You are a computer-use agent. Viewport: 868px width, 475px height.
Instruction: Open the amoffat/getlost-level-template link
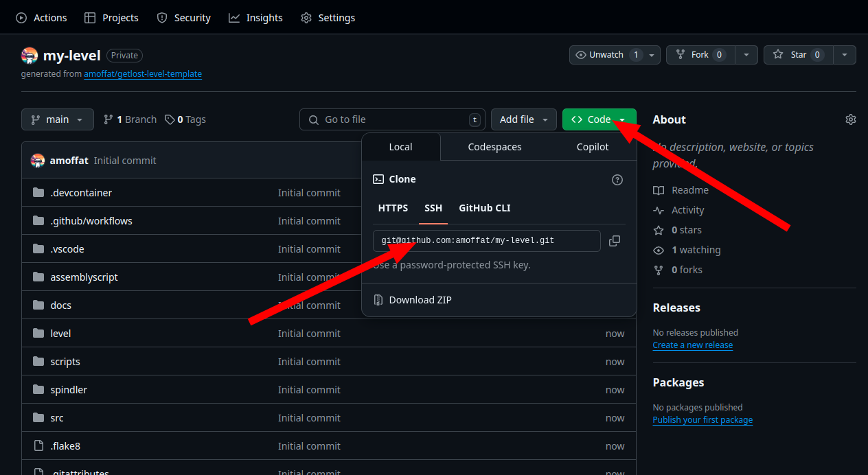tap(143, 73)
